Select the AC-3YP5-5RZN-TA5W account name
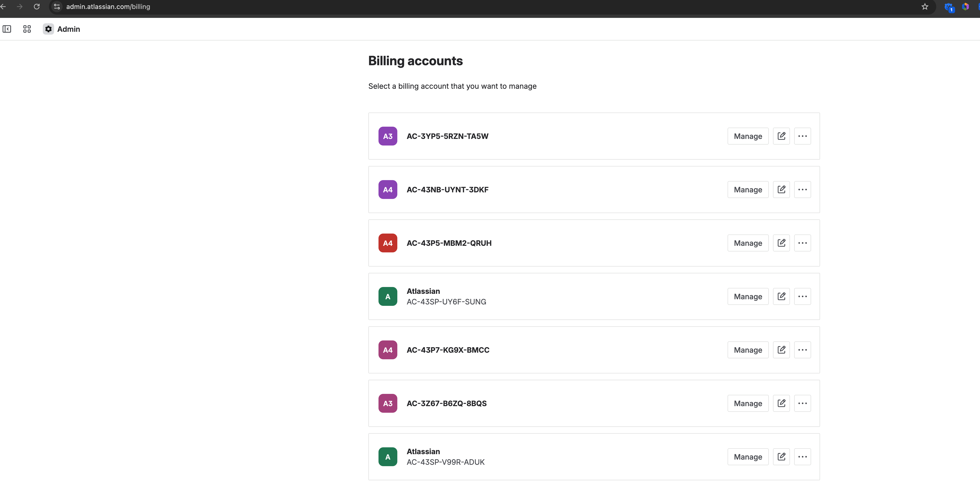Viewport: 980px width, 485px height. coord(447,136)
